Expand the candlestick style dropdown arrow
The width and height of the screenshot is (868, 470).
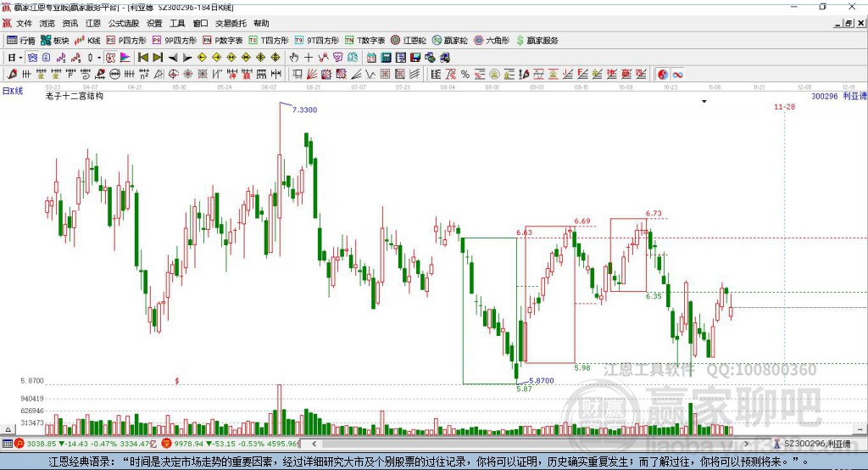click(x=99, y=58)
